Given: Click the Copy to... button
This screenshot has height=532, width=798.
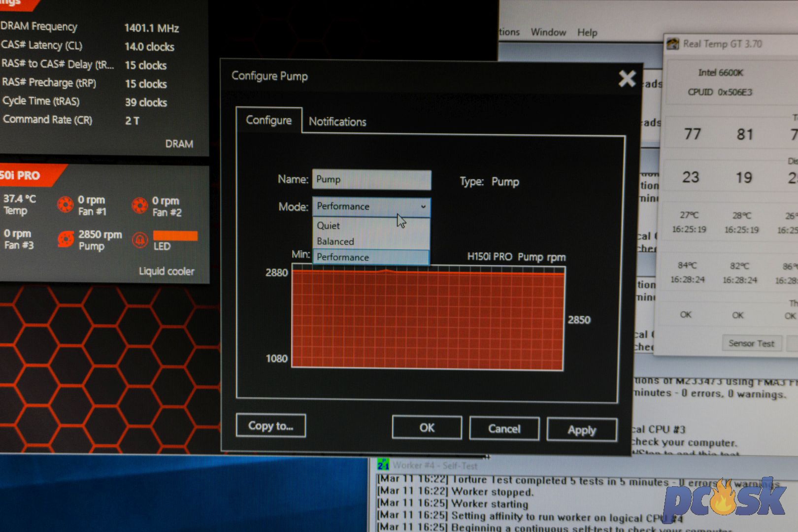Looking at the screenshot, I should pos(270,426).
